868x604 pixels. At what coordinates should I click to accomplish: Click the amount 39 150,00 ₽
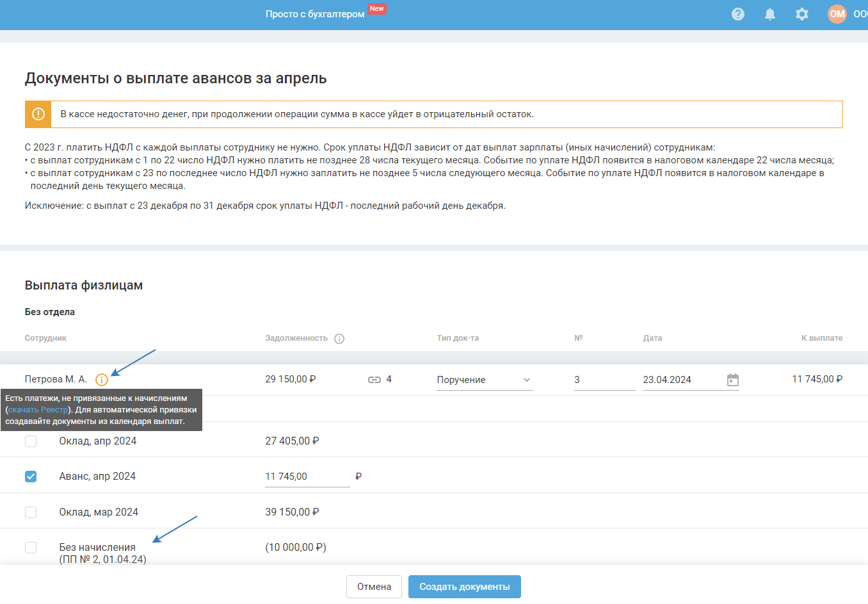(x=292, y=512)
